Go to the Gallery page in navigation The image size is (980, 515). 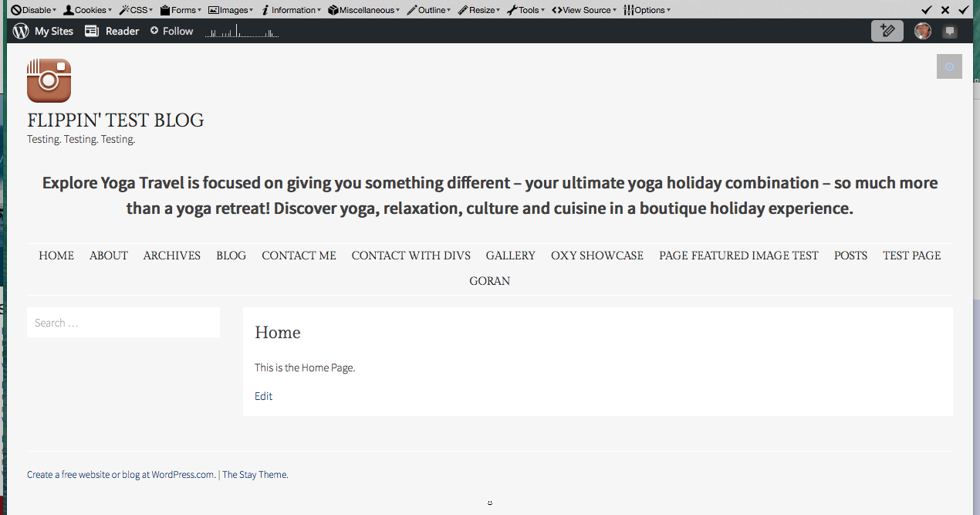(510, 256)
